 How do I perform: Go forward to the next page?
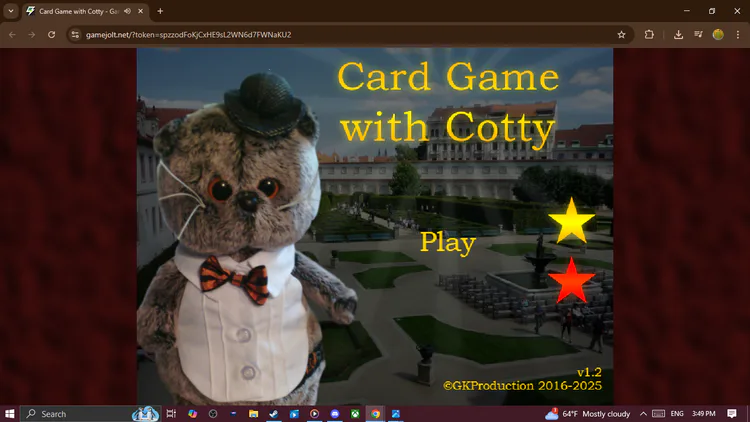[32, 34]
